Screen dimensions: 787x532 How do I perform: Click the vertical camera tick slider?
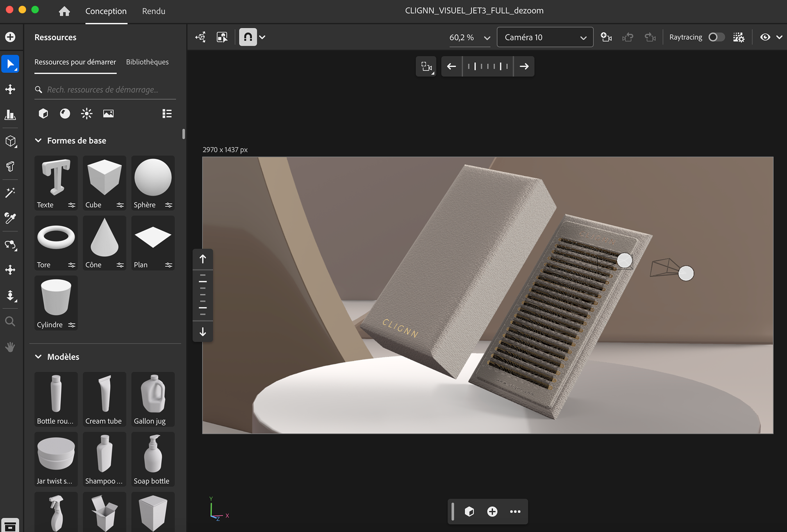pos(202,295)
